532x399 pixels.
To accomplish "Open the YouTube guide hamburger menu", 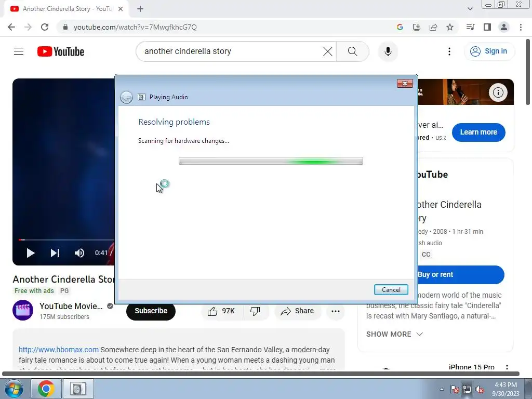I will pyautogui.click(x=19, y=51).
